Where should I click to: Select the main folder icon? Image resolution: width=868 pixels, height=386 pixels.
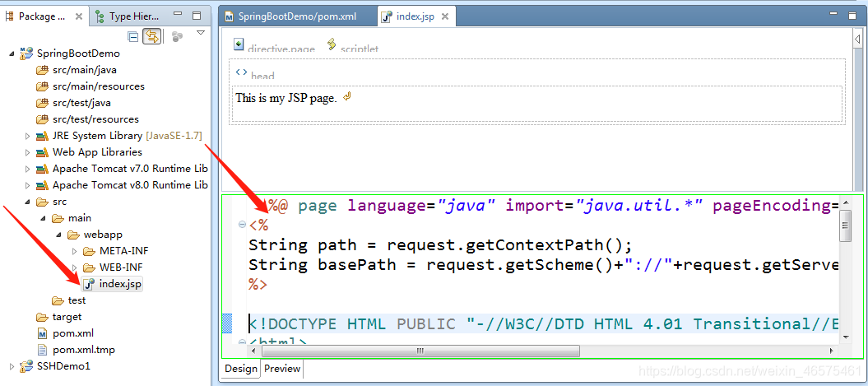(58, 218)
